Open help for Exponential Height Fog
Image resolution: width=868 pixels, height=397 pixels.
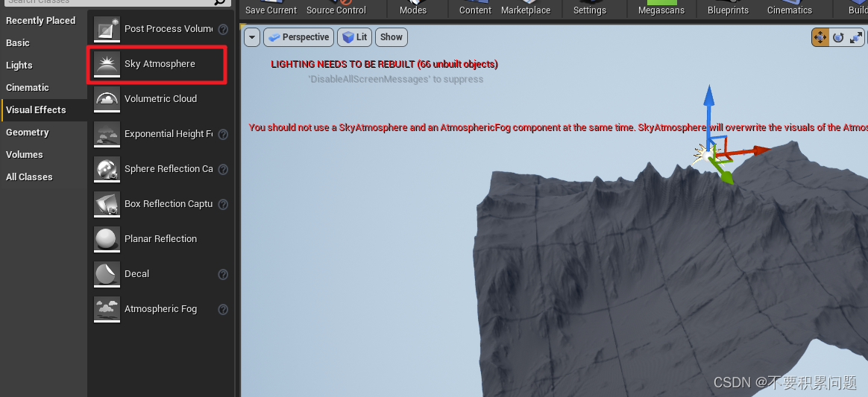pos(223,134)
